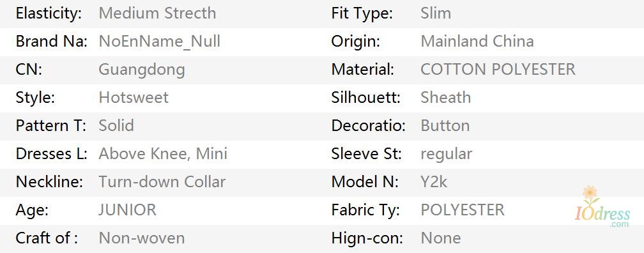Select the Sheath silhouette value
Image resolution: width=644 pixels, height=253 pixels.
tap(446, 97)
